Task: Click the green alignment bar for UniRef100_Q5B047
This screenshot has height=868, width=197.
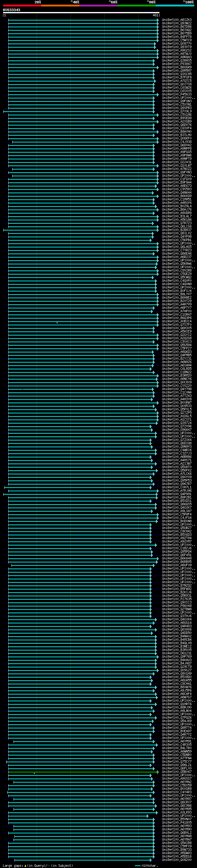Action: [x=83, y=772]
